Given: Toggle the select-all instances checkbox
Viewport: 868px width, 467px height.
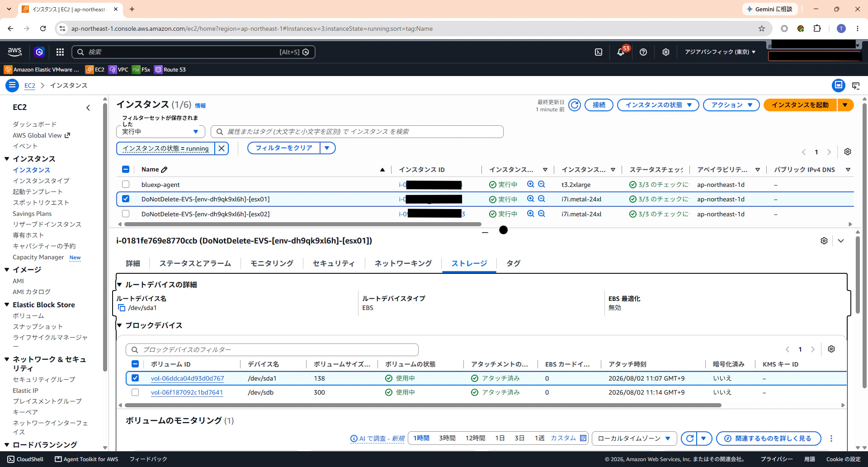Looking at the screenshot, I should (126, 169).
